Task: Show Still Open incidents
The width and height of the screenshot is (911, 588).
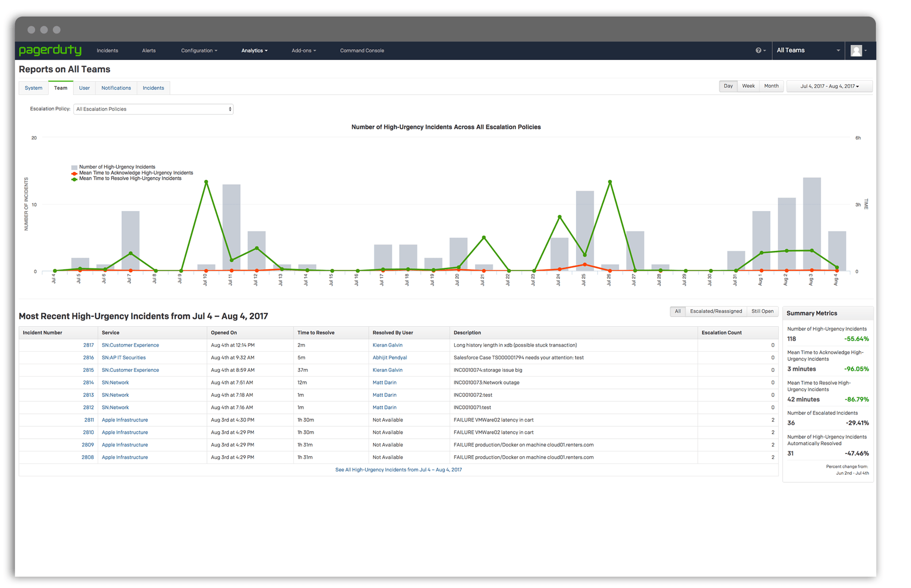Action: [762, 312]
